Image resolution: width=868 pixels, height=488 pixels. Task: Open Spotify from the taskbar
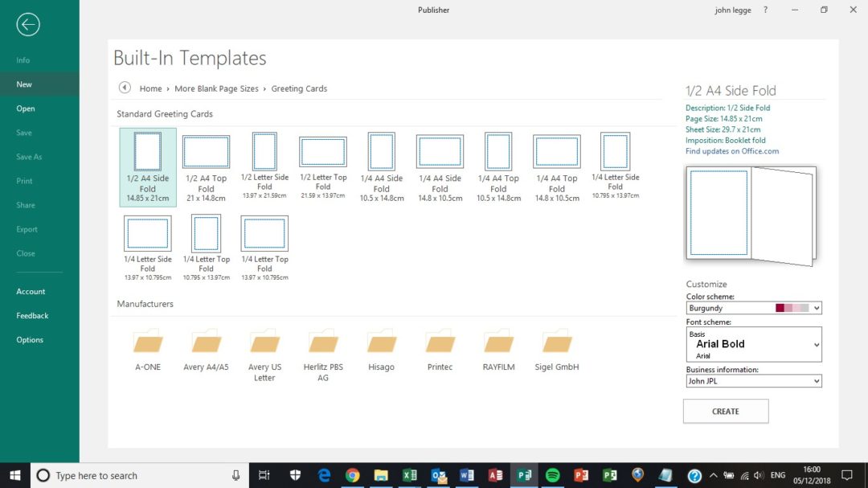[x=552, y=475]
